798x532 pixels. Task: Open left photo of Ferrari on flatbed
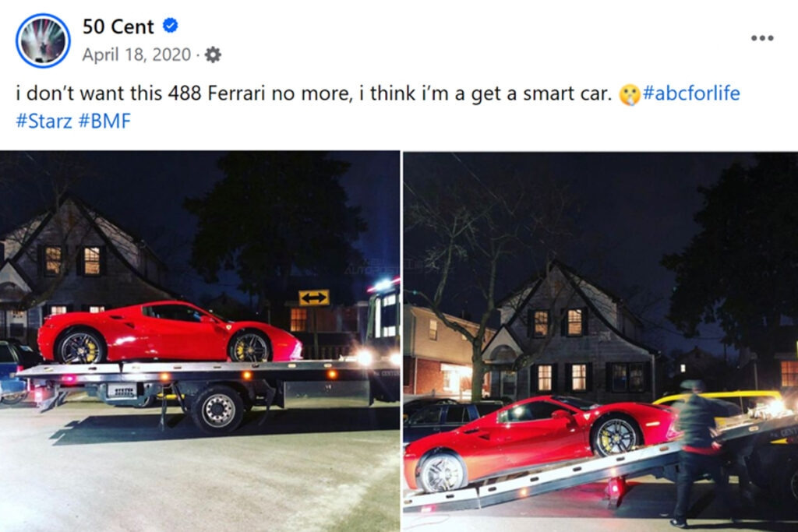click(199, 341)
